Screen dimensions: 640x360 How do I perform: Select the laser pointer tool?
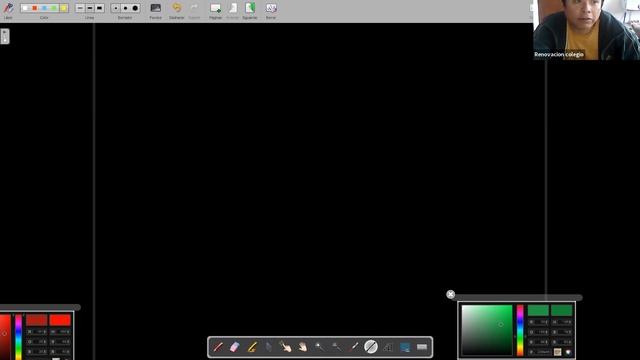pos(354,347)
